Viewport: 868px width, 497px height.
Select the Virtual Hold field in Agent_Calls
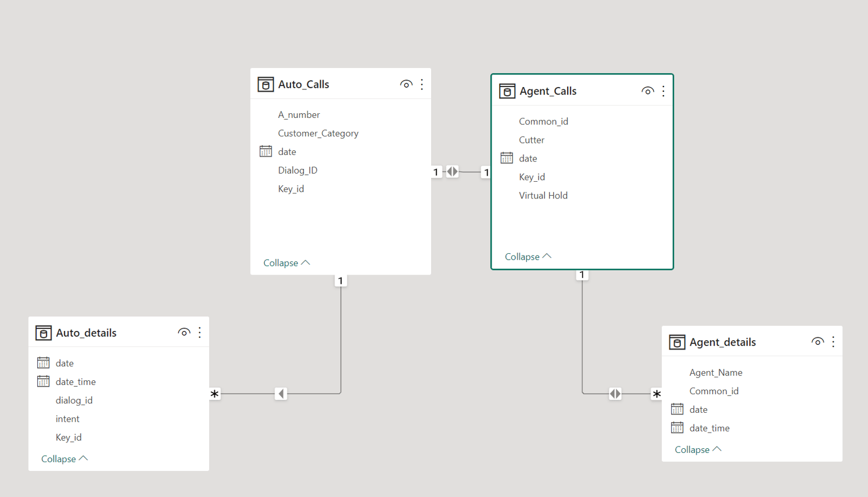click(543, 196)
